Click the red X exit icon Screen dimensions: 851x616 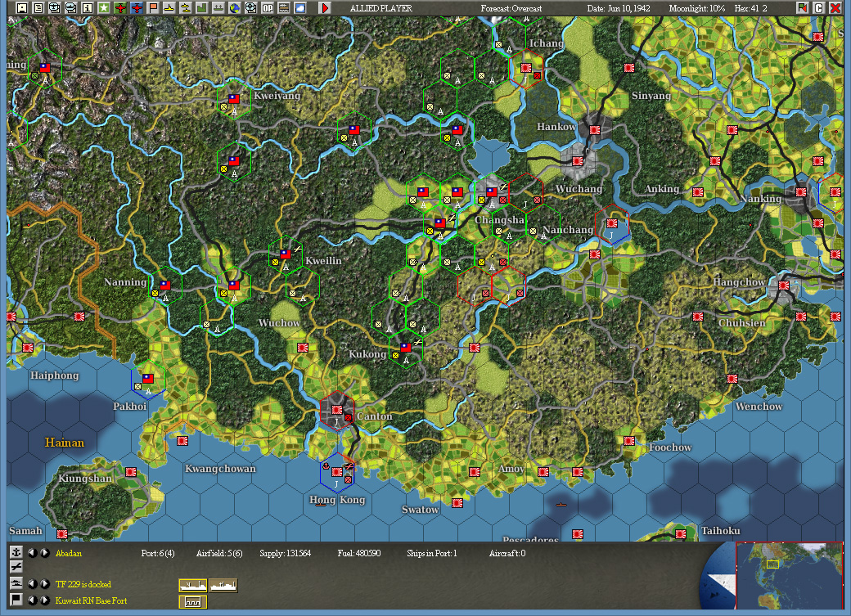point(835,7)
